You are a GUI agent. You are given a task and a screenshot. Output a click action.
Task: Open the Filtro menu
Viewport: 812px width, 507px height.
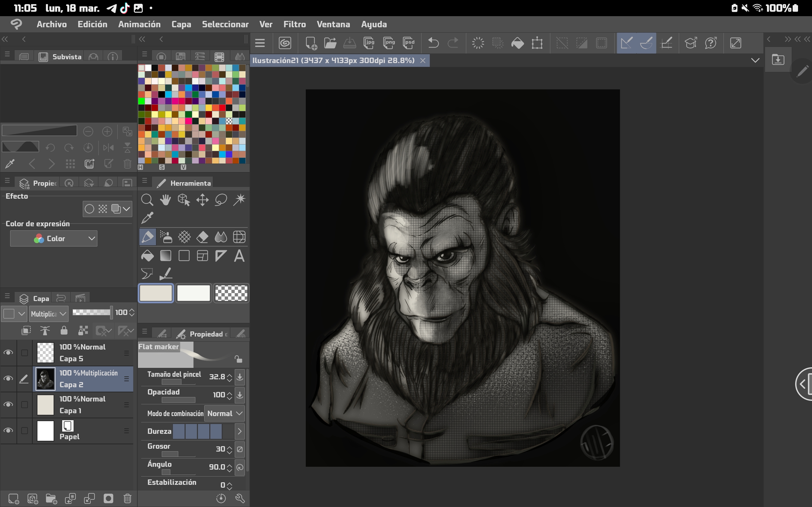294,24
